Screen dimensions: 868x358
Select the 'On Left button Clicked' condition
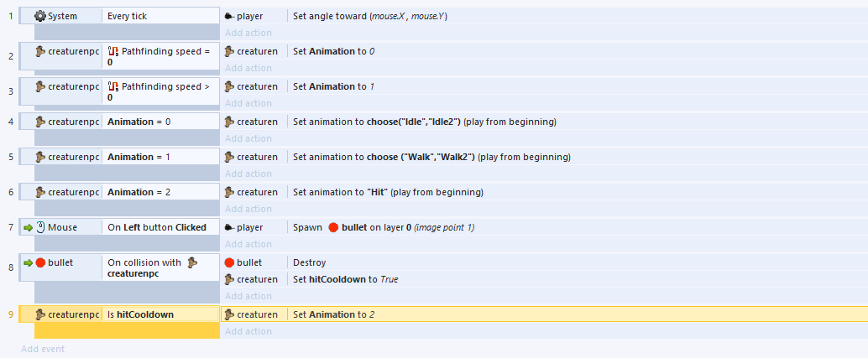click(156, 227)
